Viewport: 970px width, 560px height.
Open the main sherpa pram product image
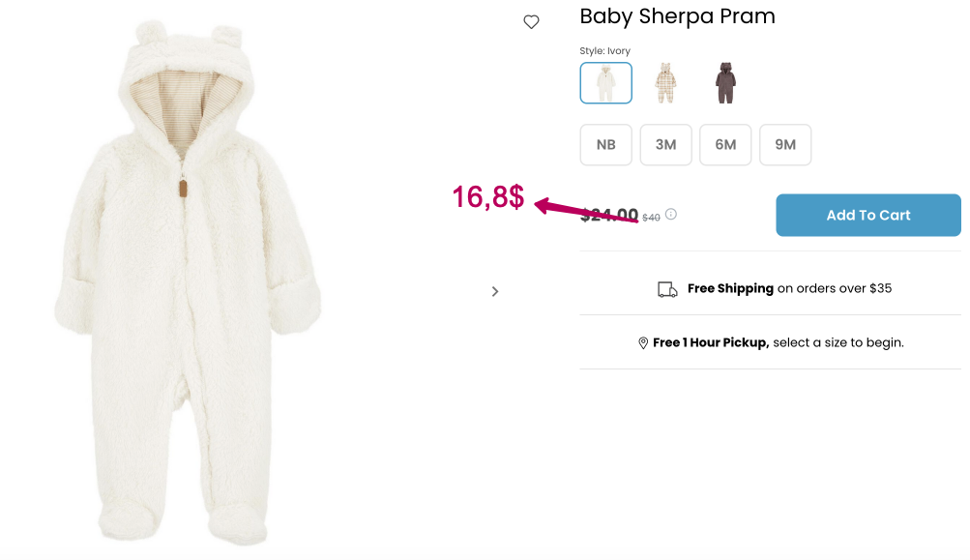187,280
